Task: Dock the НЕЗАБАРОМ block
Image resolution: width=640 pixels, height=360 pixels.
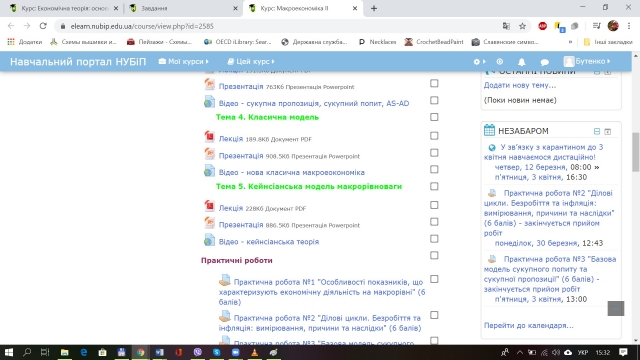Action: [x=608, y=131]
